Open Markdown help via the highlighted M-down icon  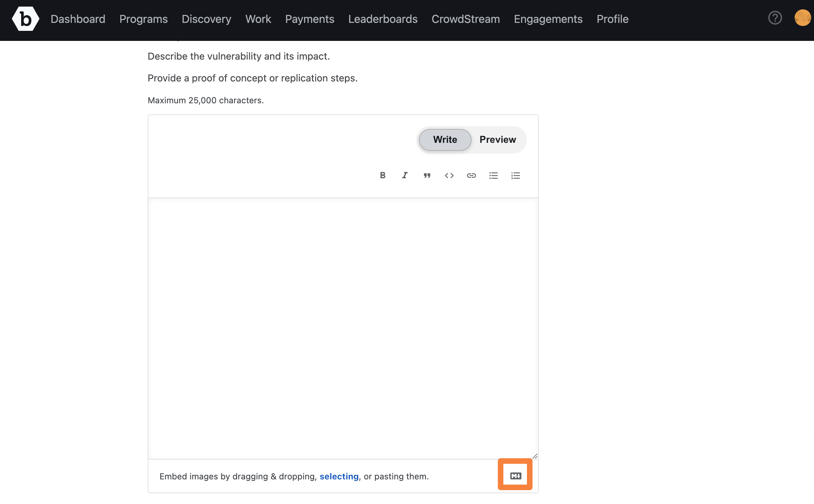tap(515, 476)
